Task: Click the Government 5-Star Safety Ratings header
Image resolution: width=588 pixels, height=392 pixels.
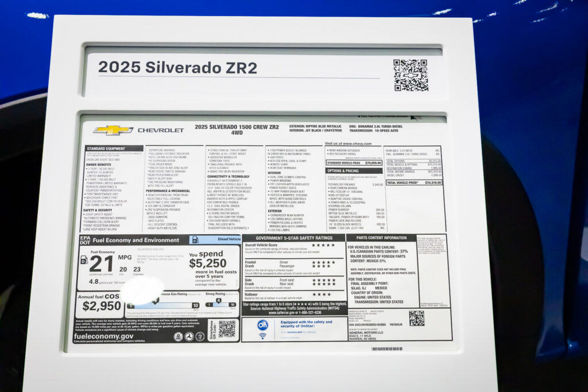Action: pyautogui.click(x=293, y=238)
